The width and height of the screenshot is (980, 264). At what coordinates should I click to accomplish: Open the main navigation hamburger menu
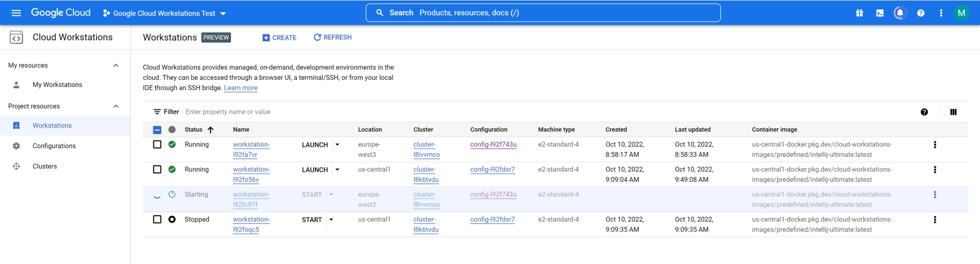pyautogui.click(x=16, y=13)
